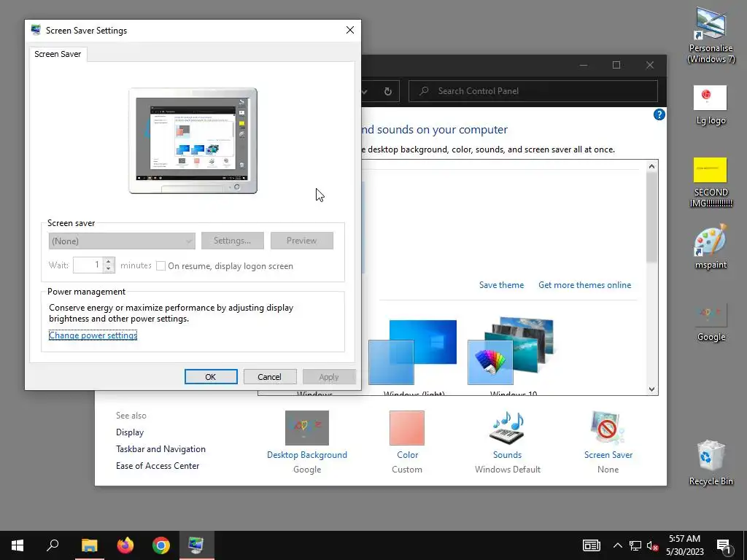Open Display under See also
747x560 pixels.
tap(130, 432)
